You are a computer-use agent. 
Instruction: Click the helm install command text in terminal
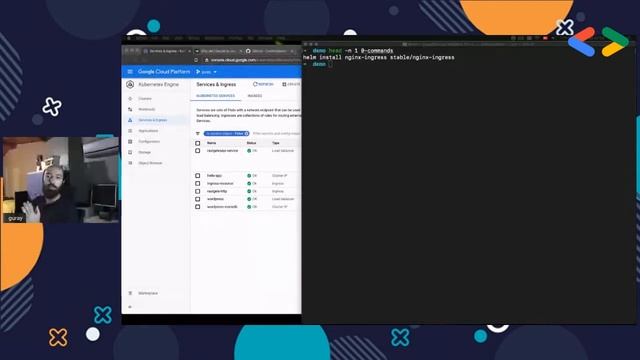[x=379, y=58]
